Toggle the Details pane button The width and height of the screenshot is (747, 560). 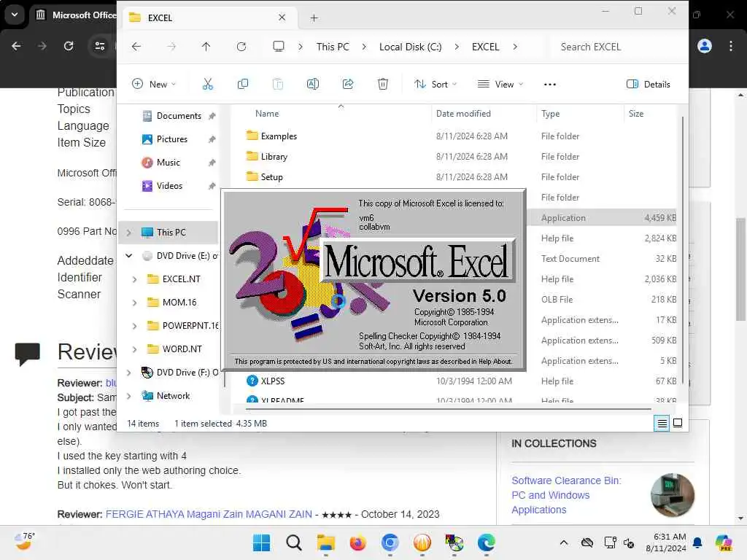[648, 85]
